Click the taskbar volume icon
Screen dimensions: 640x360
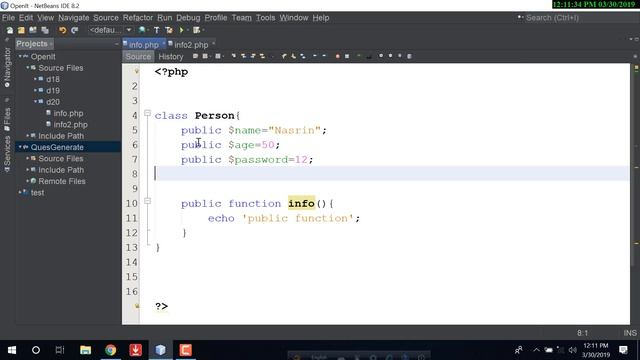pyautogui.click(x=572, y=350)
